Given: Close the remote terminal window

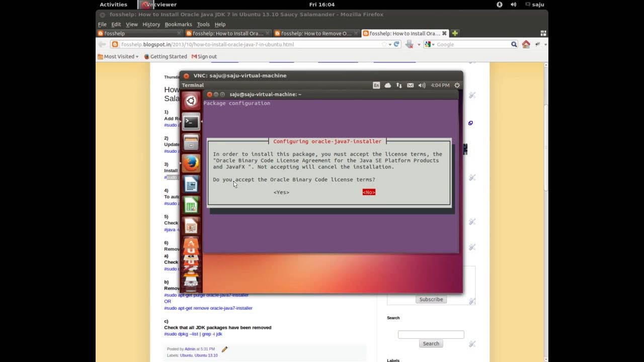Looking at the screenshot, I should pos(210,95).
